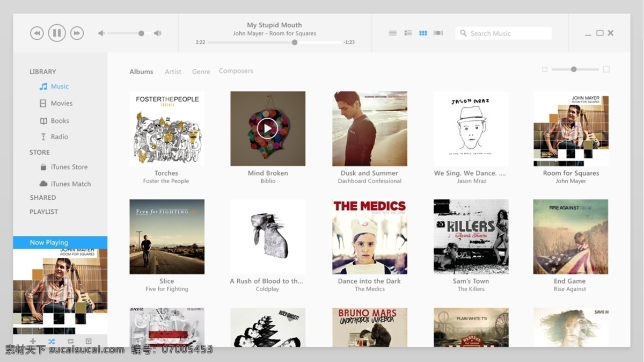Open the Dusk and Summer album cover
Viewport: 644px width, 362px height.
click(369, 128)
